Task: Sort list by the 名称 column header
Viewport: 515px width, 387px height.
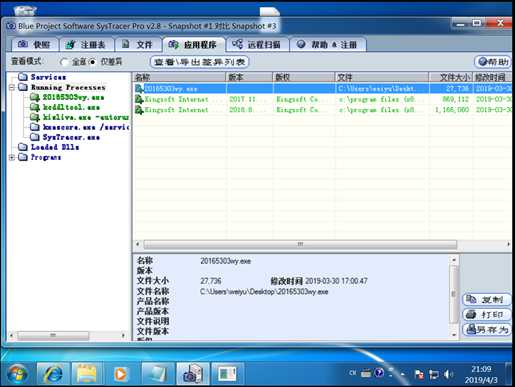Action: (x=180, y=77)
